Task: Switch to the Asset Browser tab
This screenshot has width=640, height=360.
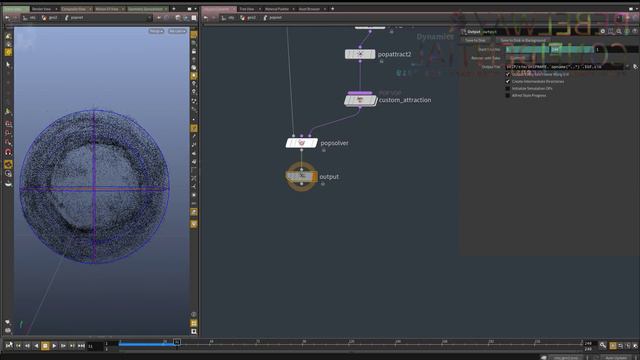Action: click(309, 9)
